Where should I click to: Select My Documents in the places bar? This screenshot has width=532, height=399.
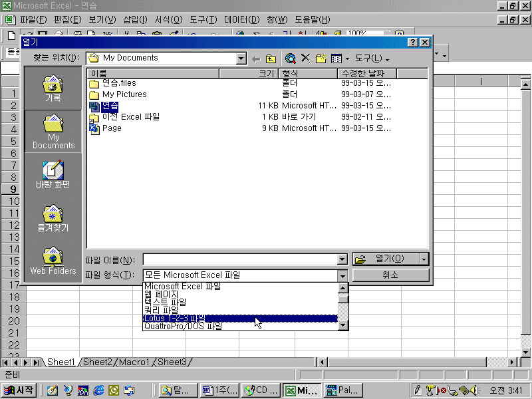[x=53, y=131]
